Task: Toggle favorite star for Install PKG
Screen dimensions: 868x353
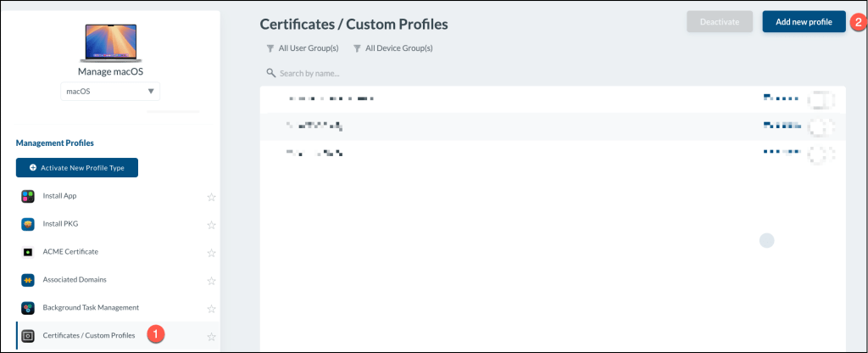Action: (x=212, y=225)
